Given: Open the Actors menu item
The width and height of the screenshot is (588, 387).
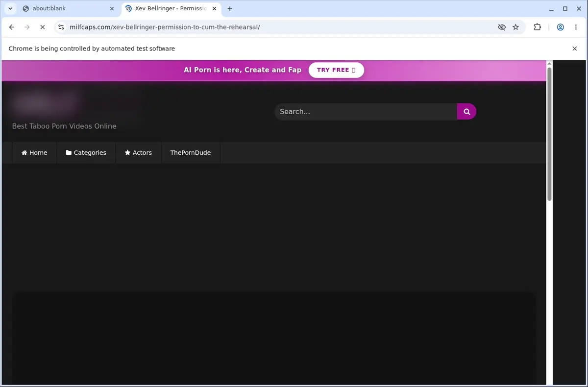Looking at the screenshot, I should (x=138, y=152).
